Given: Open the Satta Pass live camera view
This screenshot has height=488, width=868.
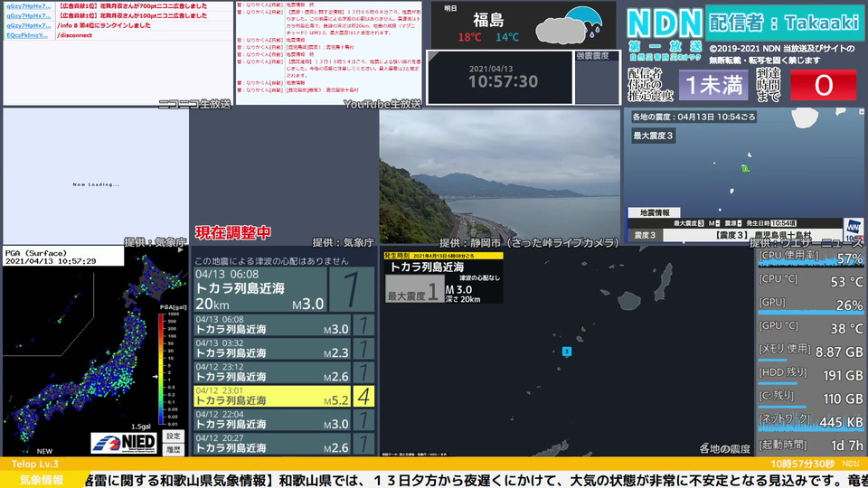Looking at the screenshot, I should [500, 177].
